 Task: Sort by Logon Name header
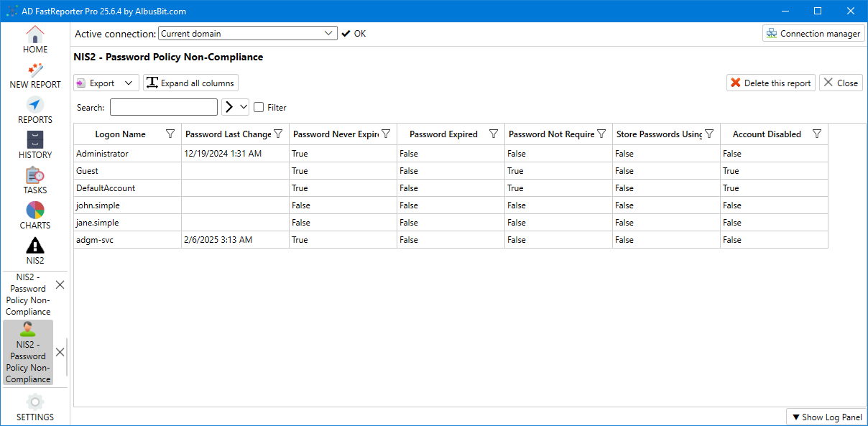120,134
